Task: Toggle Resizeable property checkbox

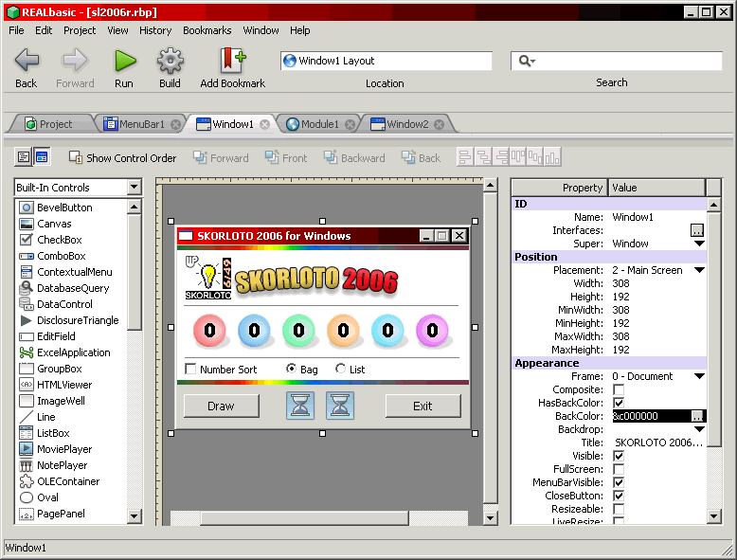Action: click(619, 509)
